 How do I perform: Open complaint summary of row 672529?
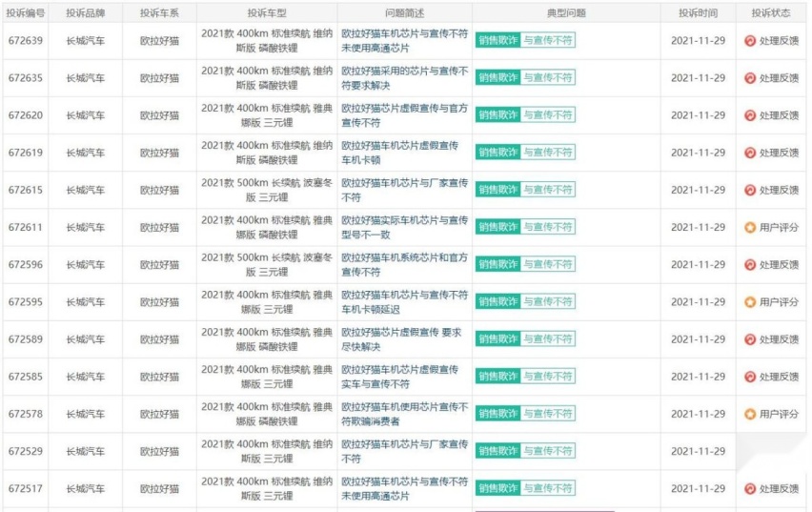click(404, 451)
